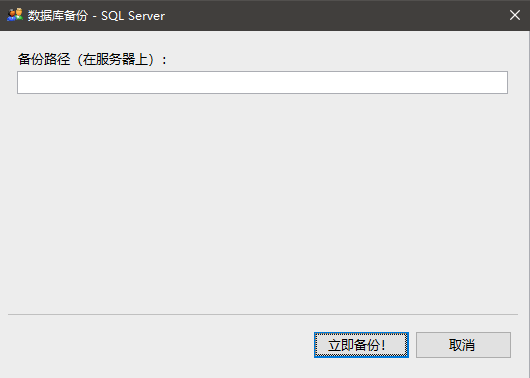Image resolution: width=530 pixels, height=378 pixels.
Task: Click the 立即备份! button
Action: pyautogui.click(x=361, y=345)
